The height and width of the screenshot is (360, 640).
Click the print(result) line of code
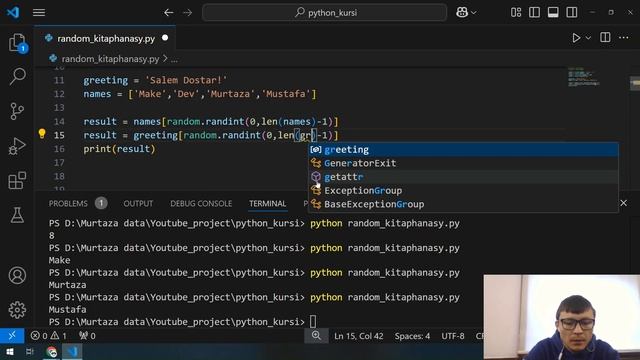[119, 149]
